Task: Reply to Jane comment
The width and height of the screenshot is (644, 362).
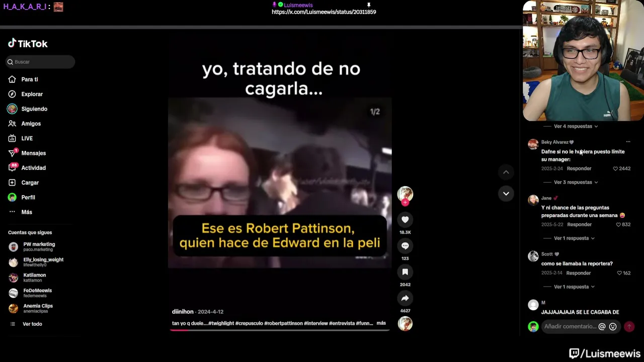Action: point(580,224)
